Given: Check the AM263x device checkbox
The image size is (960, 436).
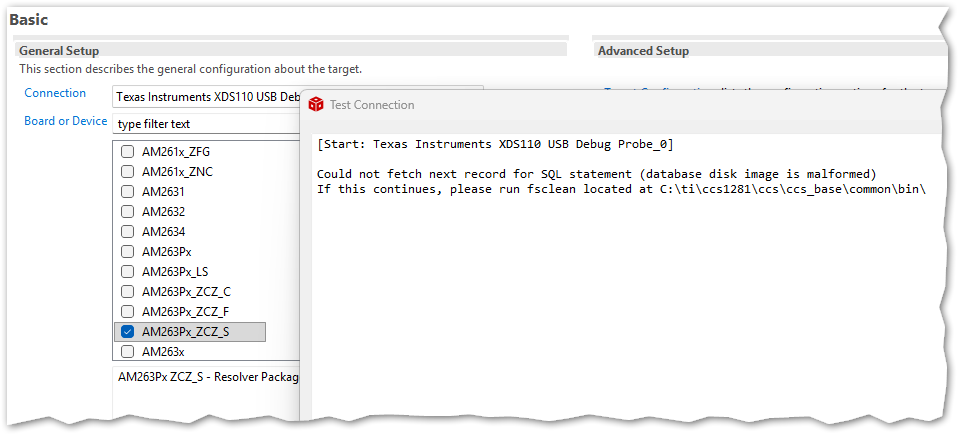Looking at the screenshot, I should click(127, 352).
